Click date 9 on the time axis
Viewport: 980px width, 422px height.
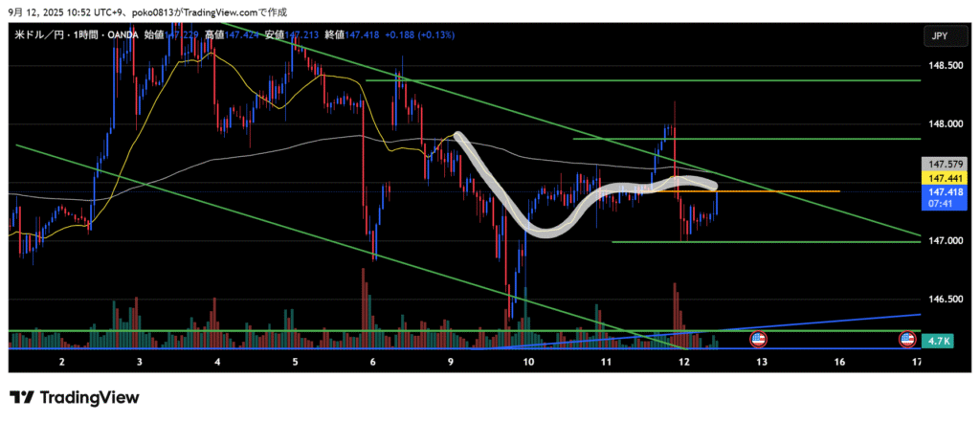[450, 362]
